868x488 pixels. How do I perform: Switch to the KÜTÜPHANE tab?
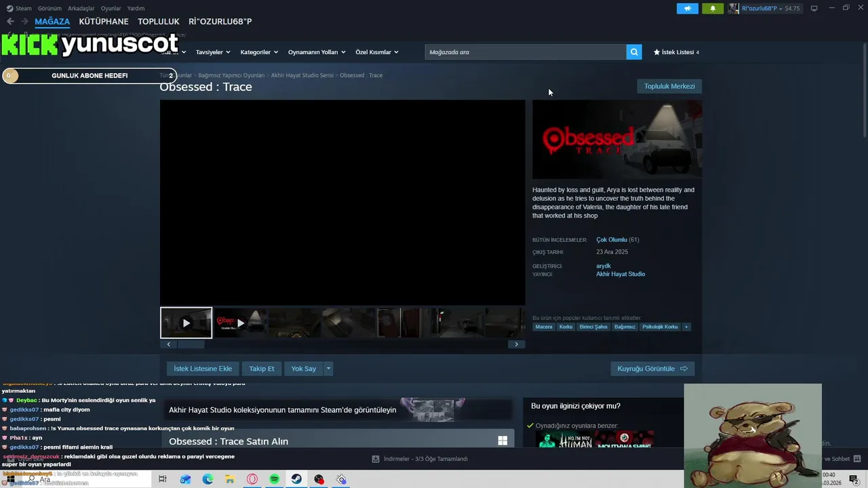[104, 22]
